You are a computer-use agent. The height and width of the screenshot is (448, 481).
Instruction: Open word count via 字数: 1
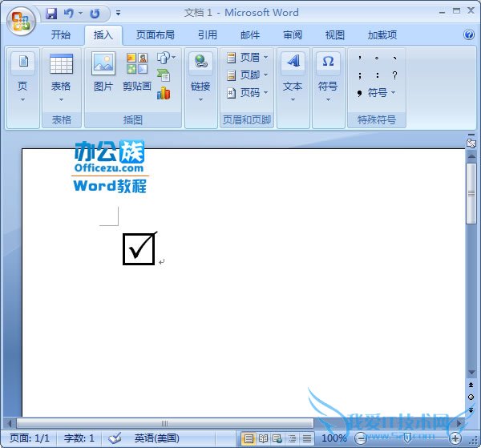click(79, 438)
